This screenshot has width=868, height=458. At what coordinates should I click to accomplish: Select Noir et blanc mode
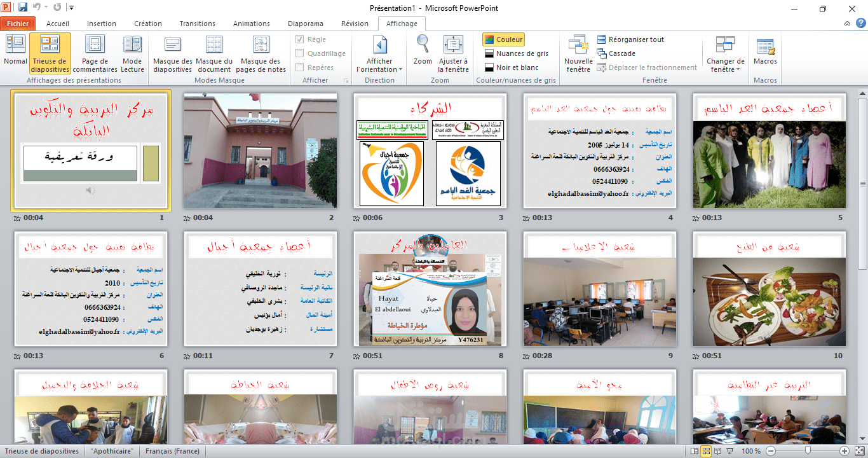pos(512,67)
